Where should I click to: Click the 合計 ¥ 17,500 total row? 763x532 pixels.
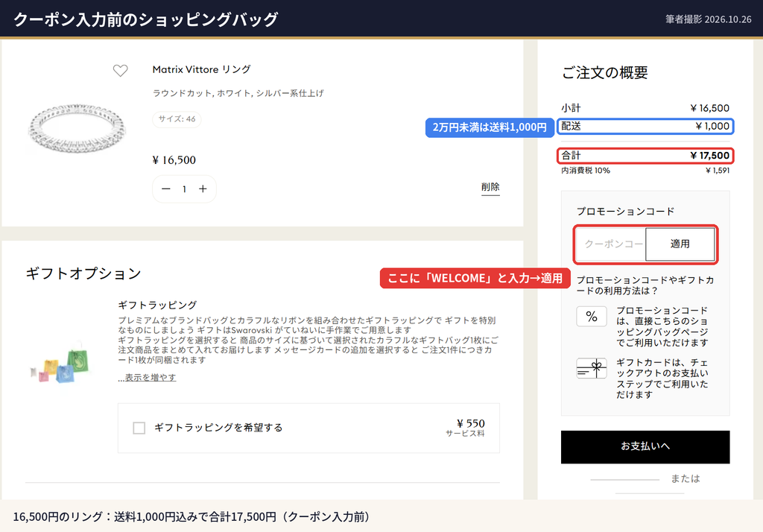(x=645, y=156)
